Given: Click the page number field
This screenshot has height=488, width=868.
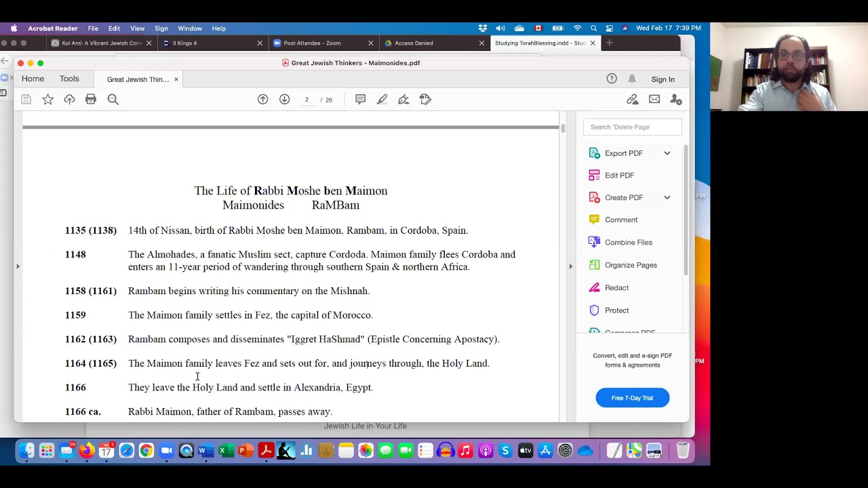Looking at the screenshot, I should pyautogui.click(x=307, y=100).
